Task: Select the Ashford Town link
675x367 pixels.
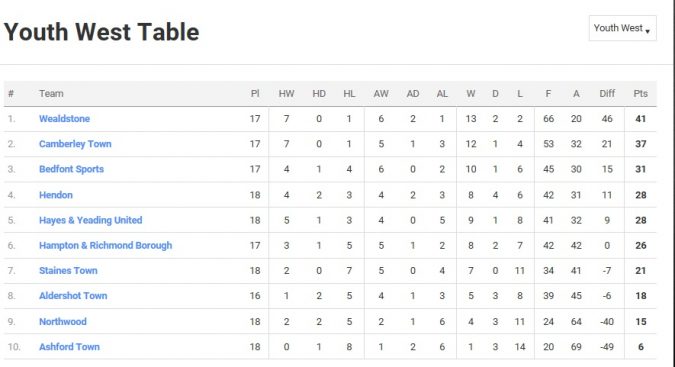Action: pos(69,347)
